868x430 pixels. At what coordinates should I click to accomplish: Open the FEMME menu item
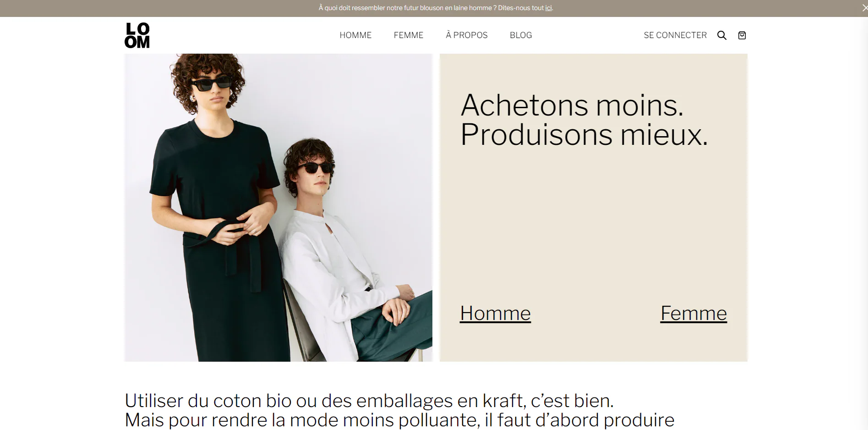(x=409, y=35)
